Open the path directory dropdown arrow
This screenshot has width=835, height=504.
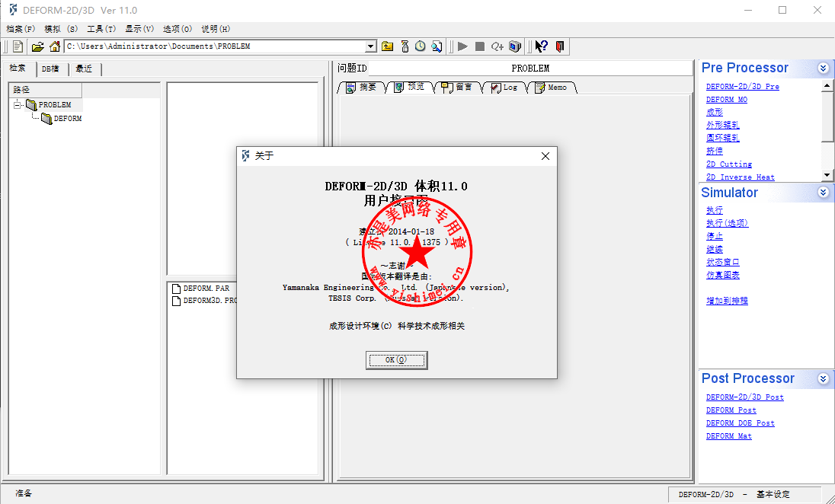371,46
